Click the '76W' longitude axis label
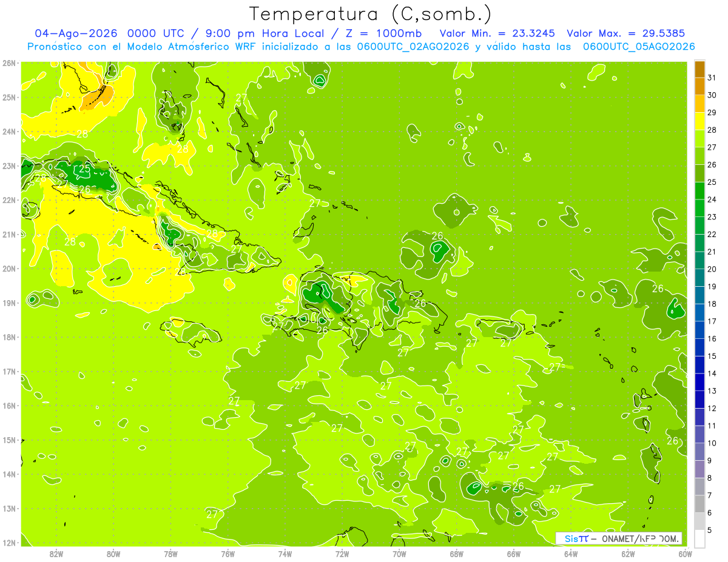The image size is (728, 562). point(227,554)
